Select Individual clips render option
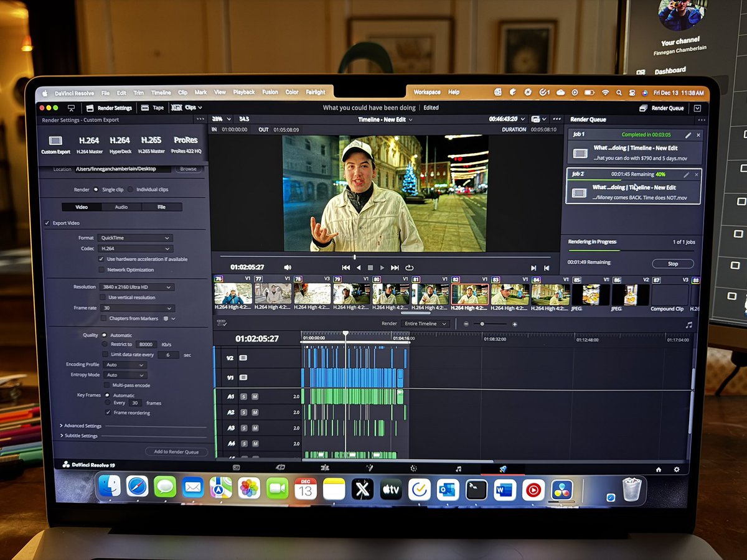 (x=130, y=189)
